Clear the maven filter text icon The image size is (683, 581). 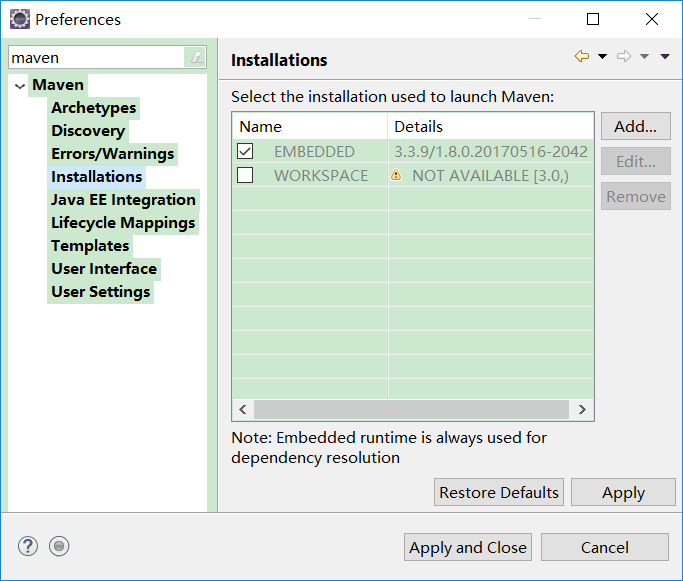pos(197,58)
